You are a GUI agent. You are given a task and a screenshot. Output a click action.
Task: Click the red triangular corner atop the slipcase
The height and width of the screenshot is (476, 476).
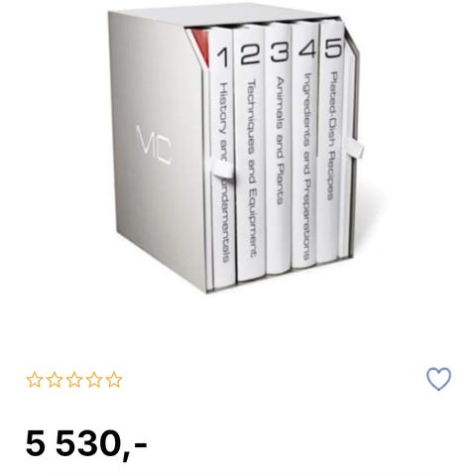201,46
